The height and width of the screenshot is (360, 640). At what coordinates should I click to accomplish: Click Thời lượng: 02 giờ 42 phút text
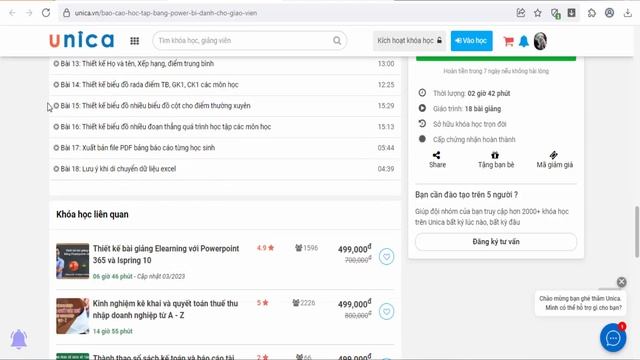pos(471,93)
